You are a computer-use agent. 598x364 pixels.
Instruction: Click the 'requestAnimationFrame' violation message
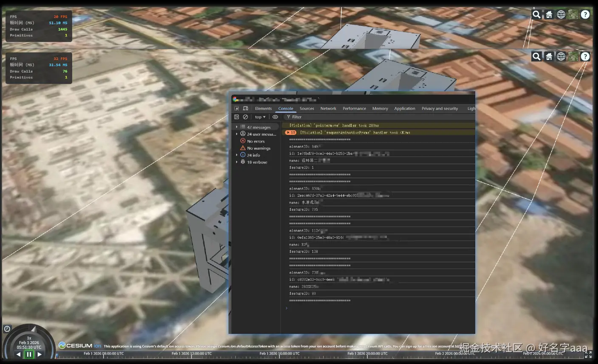[x=355, y=132]
